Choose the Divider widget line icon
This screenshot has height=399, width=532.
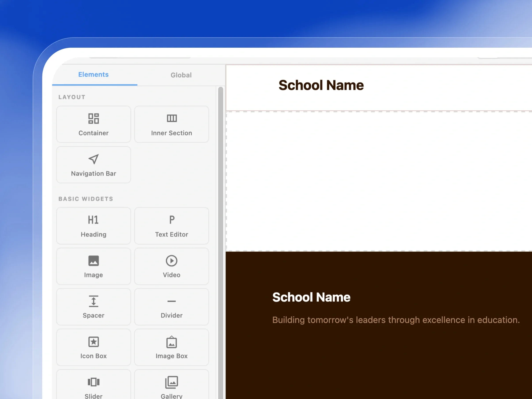[x=172, y=301]
